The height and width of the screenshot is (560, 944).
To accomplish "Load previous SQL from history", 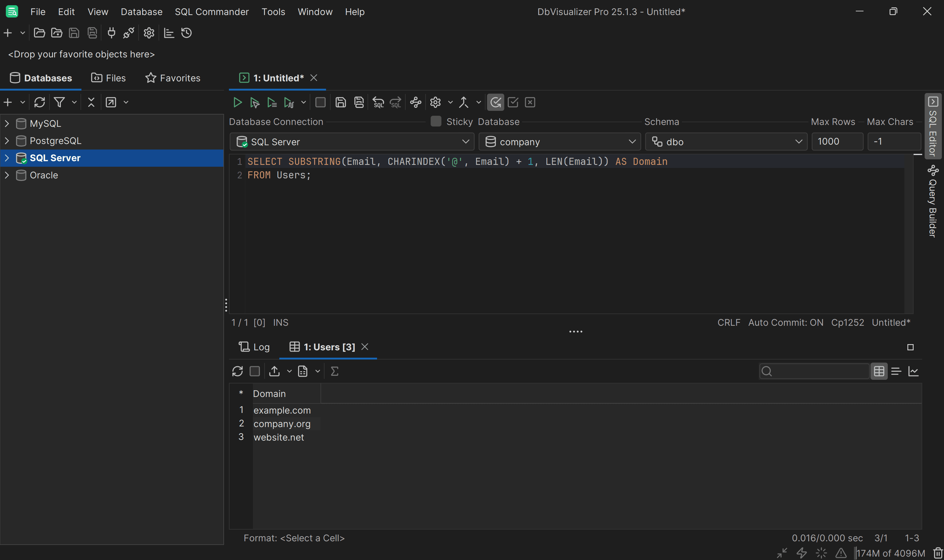I will 378,102.
